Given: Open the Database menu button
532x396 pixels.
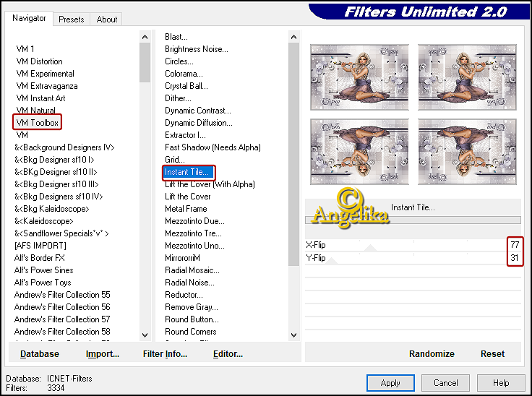Looking at the screenshot, I should tap(40, 354).
